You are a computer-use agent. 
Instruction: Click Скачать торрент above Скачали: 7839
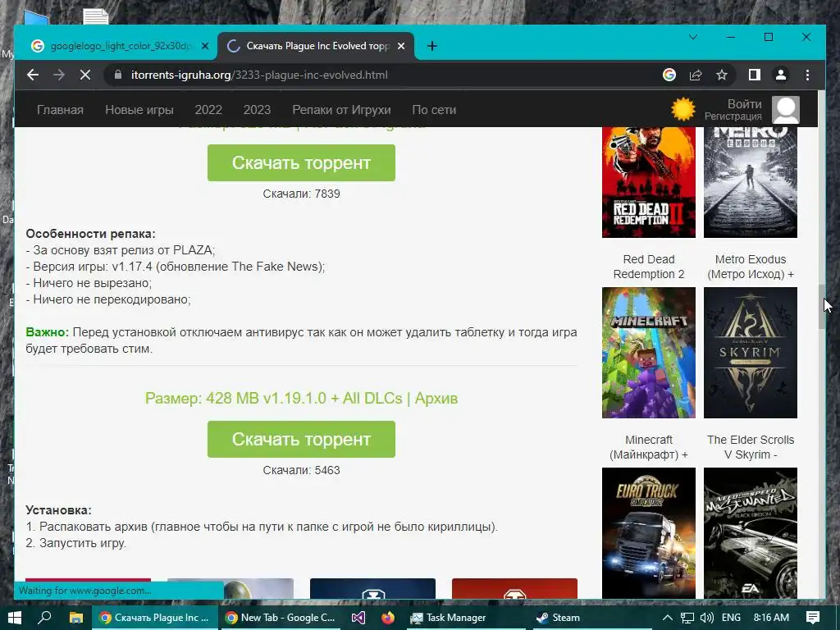tap(301, 163)
